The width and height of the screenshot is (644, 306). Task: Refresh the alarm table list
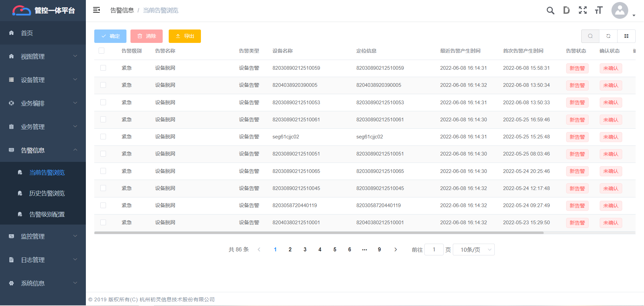pyautogui.click(x=608, y=36)
